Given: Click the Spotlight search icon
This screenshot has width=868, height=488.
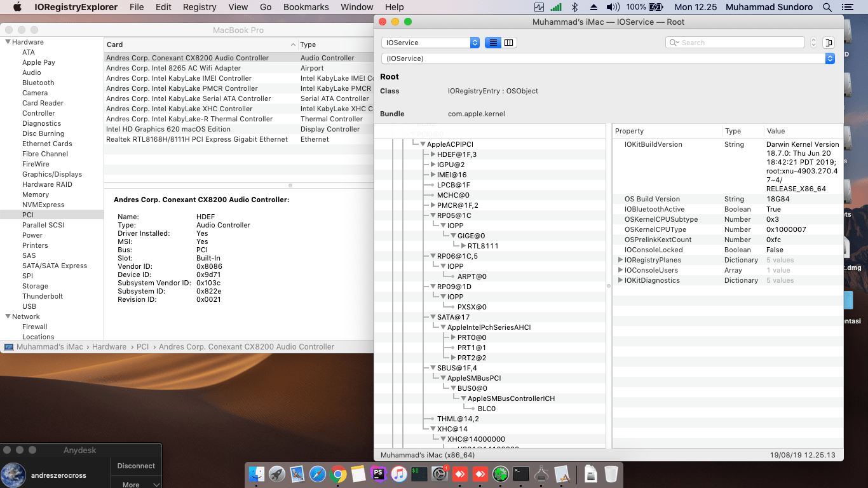Looking at the screenshot, I should click(x=827, y=7).
